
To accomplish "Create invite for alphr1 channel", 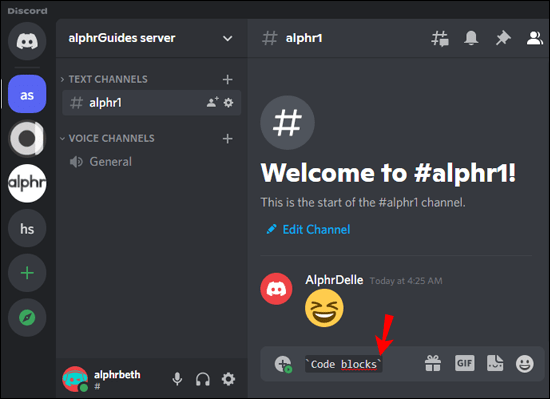I will [213, 102].
